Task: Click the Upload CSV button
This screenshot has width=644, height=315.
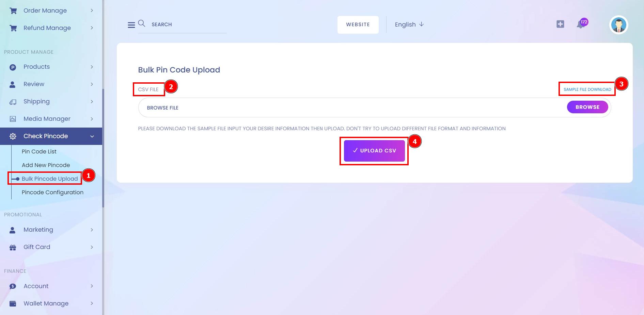Action: tap(374, 151)
